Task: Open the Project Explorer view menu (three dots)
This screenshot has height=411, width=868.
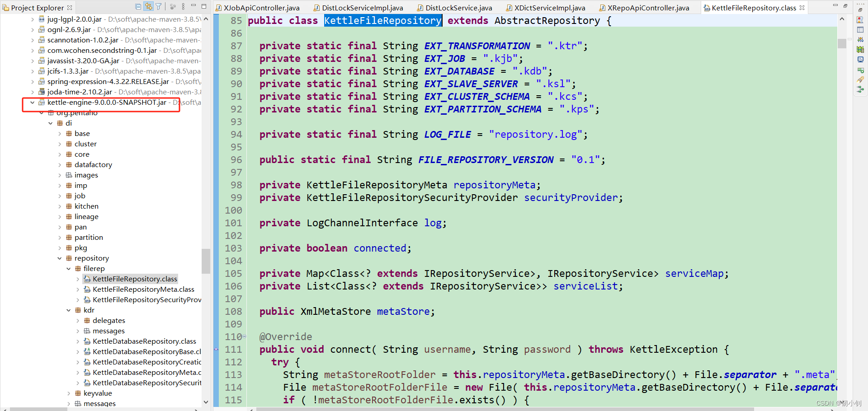Action: tap(183, 7)
